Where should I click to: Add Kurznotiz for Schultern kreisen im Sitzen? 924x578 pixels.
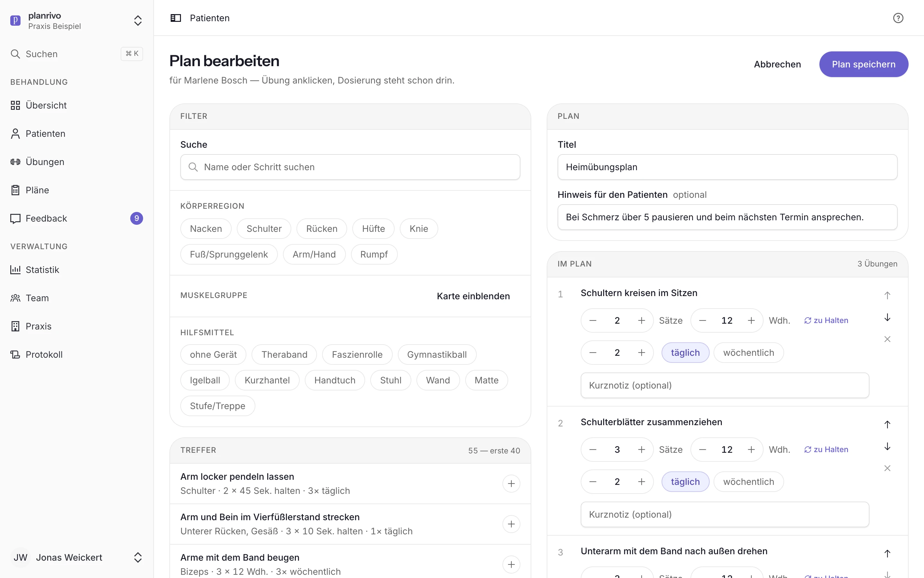coord(725,385)
